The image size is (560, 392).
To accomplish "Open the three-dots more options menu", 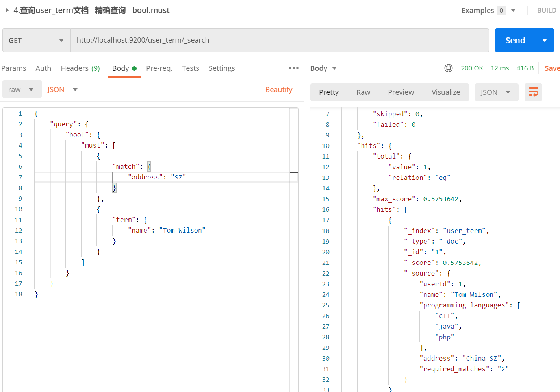I will click(294, 68).
